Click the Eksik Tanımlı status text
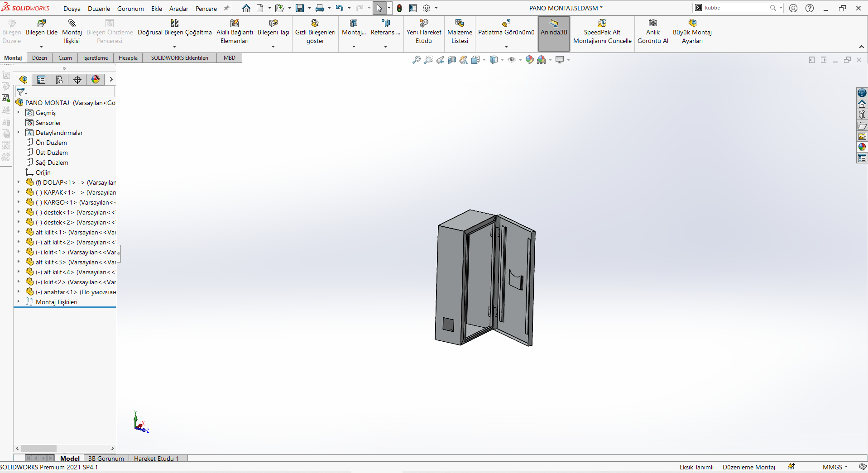The height and width of the screenshot is (473, 868). tap(696, 467)
